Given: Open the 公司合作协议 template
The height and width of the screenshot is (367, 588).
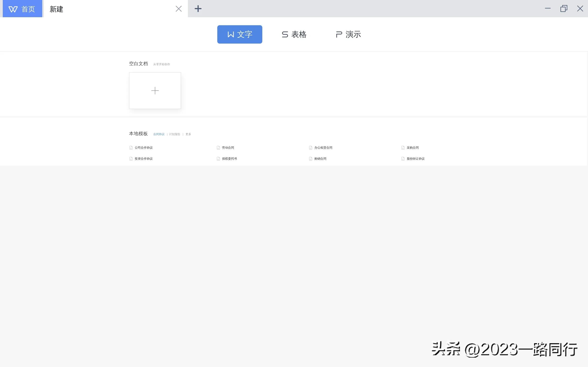Looking at the screenshot, I should (143, 147).
